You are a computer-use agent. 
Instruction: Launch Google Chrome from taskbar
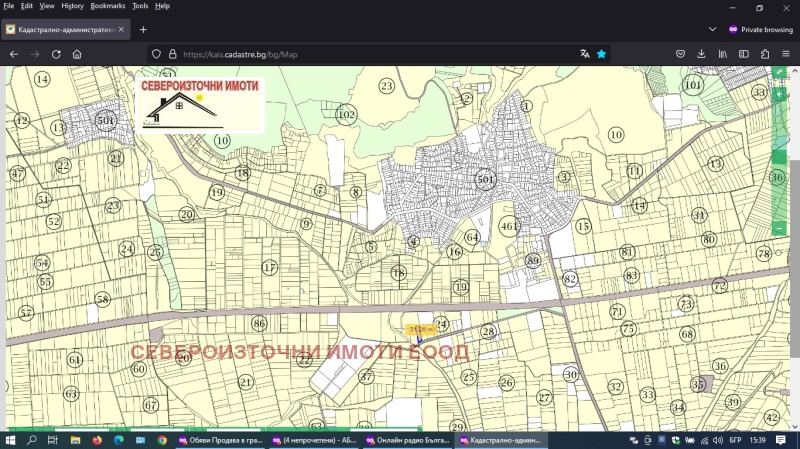pyautogui.click(x=162, y=440)
